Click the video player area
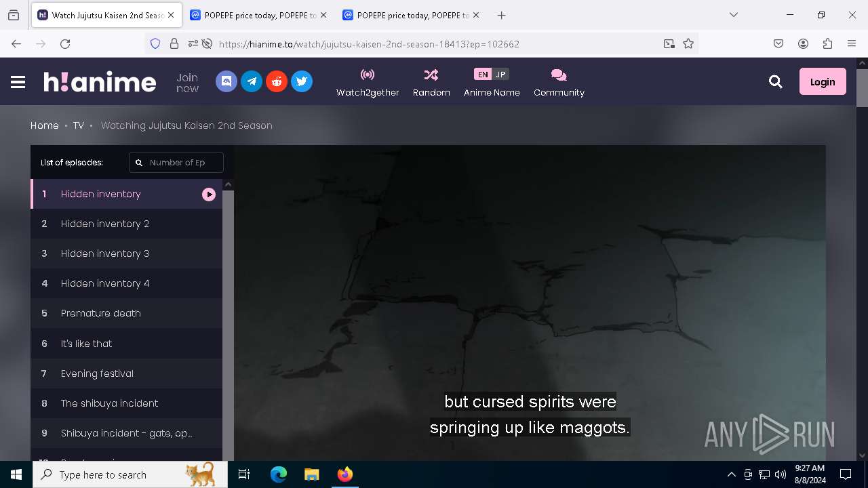Image resolution: width=868 pixels, height=488 pixels. tap(530, 303)
